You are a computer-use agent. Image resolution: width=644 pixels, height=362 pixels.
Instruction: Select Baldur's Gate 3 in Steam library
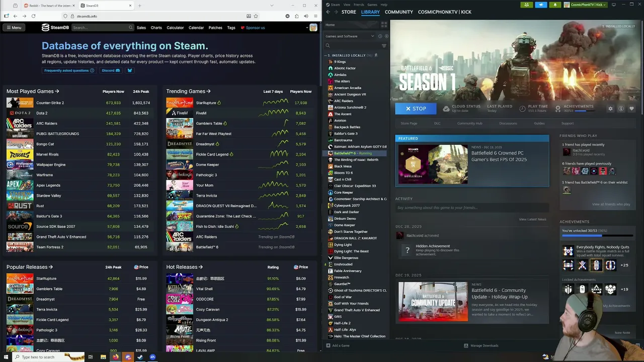tap(346, 134)
